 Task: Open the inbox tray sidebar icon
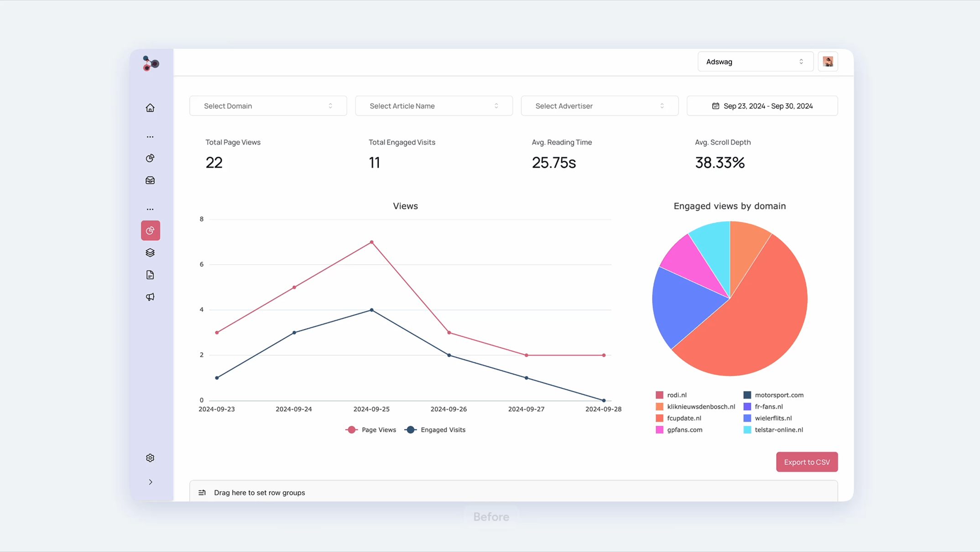(150, 181)
